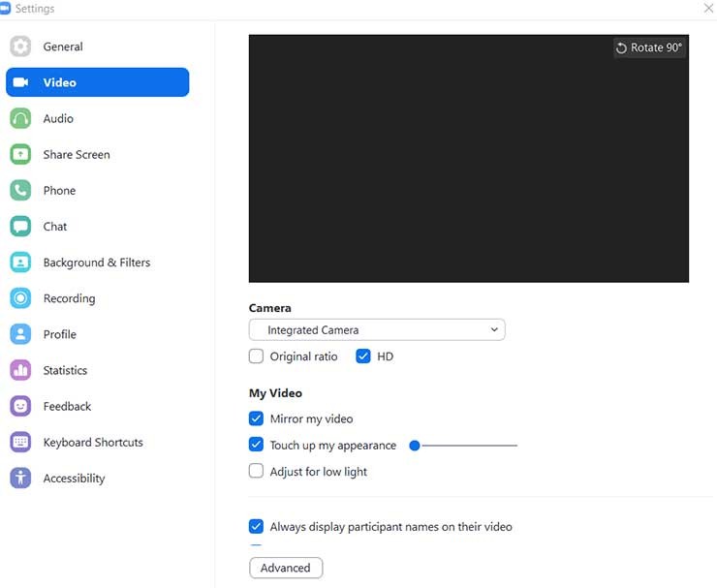
Task: Open the Statistics bar chart icon
Action: pos(20,370)
